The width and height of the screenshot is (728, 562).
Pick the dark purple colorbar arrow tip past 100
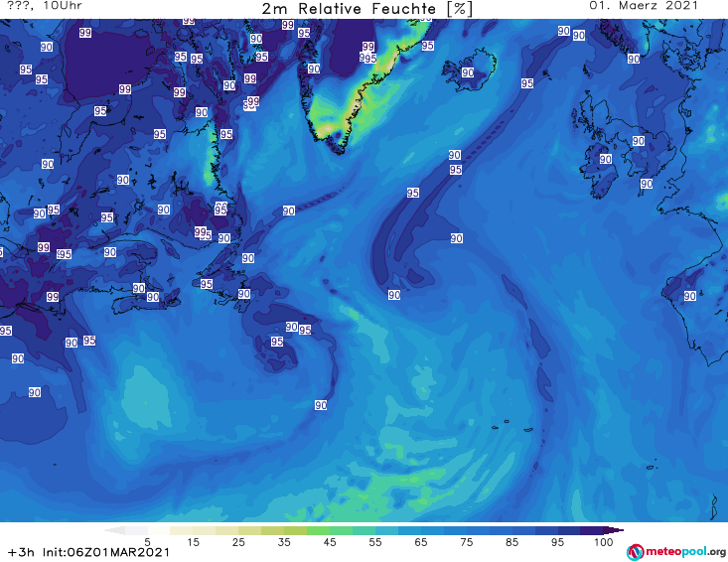614,530
